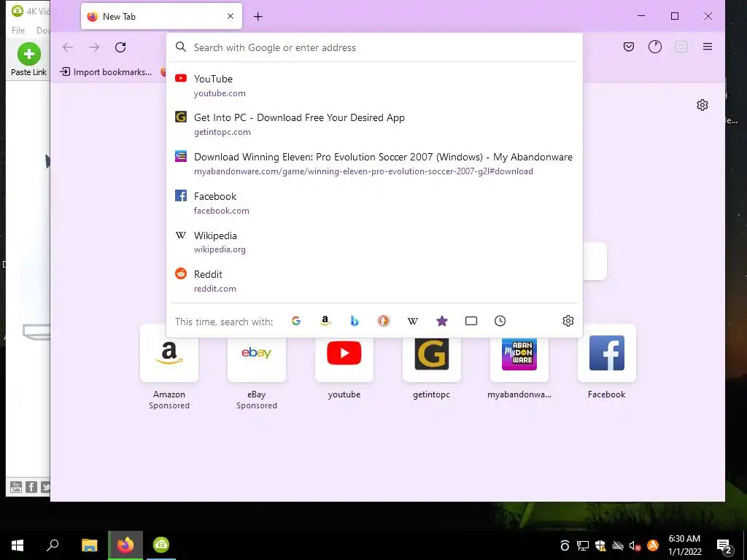Select the Get Into PC suggestion
This screenshot has width=747, height=560.
374,124
